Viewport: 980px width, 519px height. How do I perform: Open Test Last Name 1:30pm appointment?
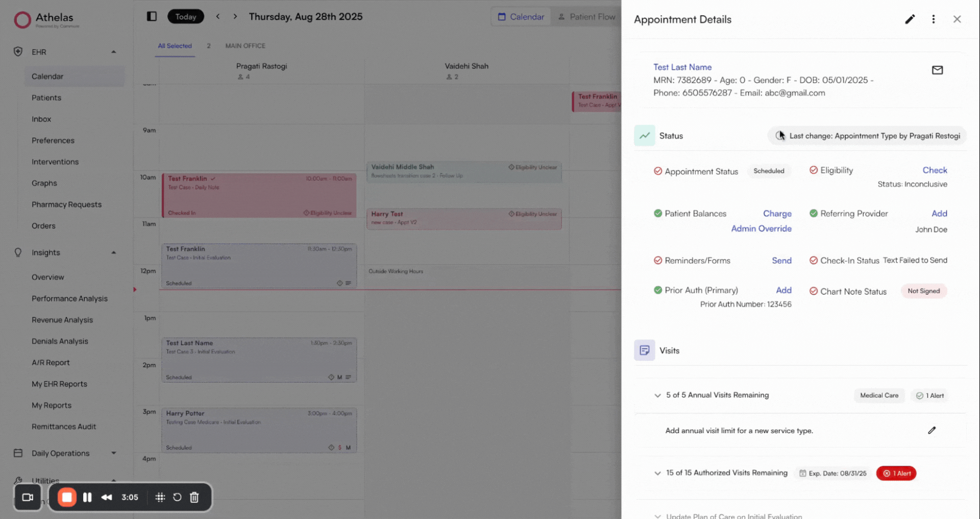click(259, 360)
